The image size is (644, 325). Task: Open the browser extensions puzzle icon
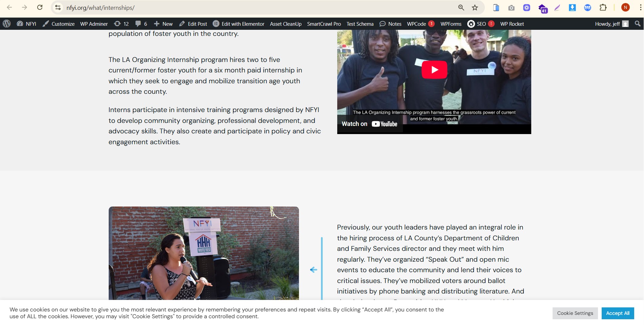pos(603,7)
